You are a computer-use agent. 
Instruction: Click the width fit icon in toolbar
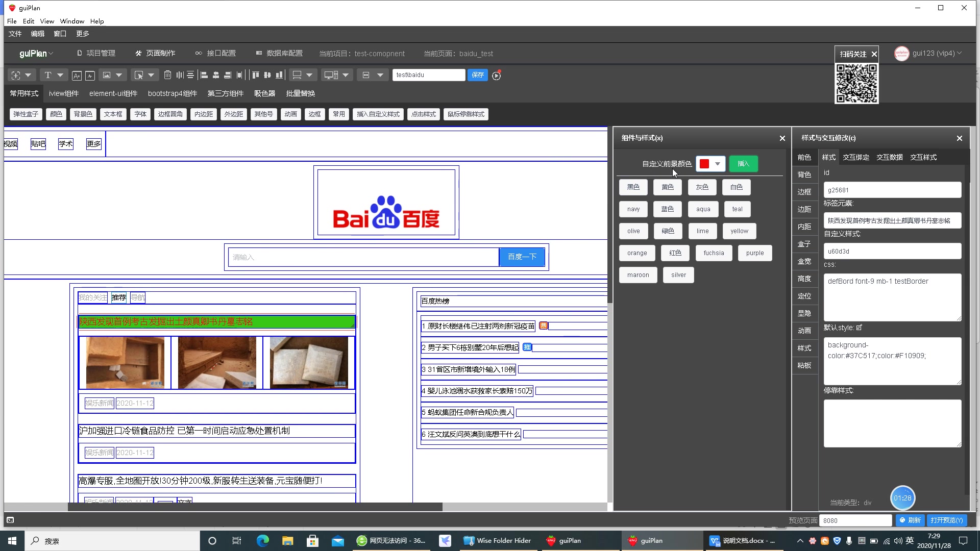[x=366, y=75]
